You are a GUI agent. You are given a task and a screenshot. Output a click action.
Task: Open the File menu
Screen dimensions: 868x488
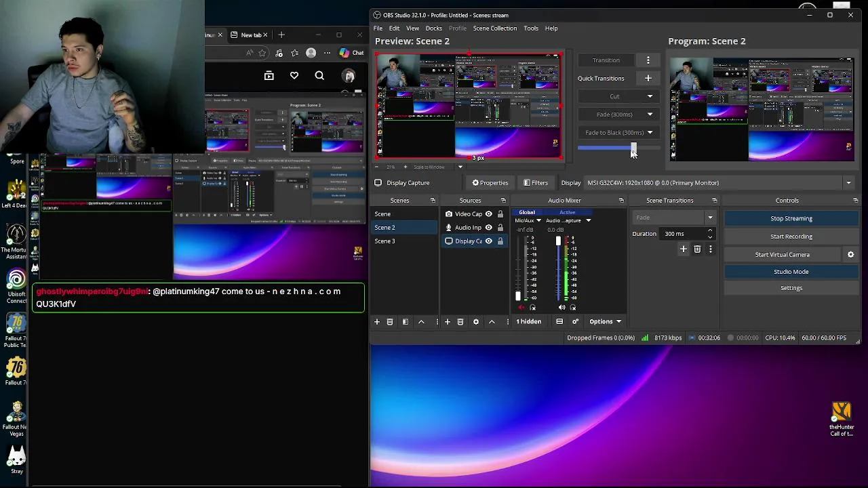point(378,28)
